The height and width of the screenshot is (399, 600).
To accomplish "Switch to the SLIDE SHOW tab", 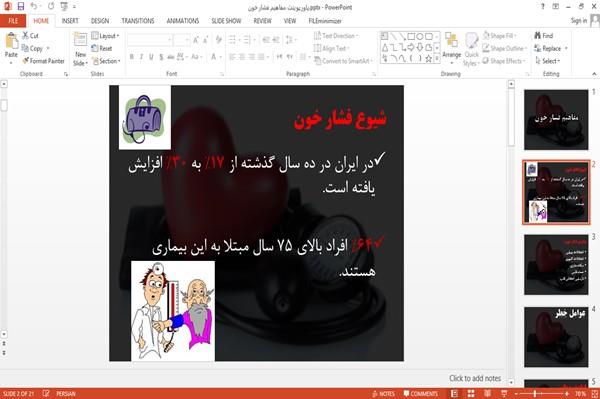I will [226, 21].
